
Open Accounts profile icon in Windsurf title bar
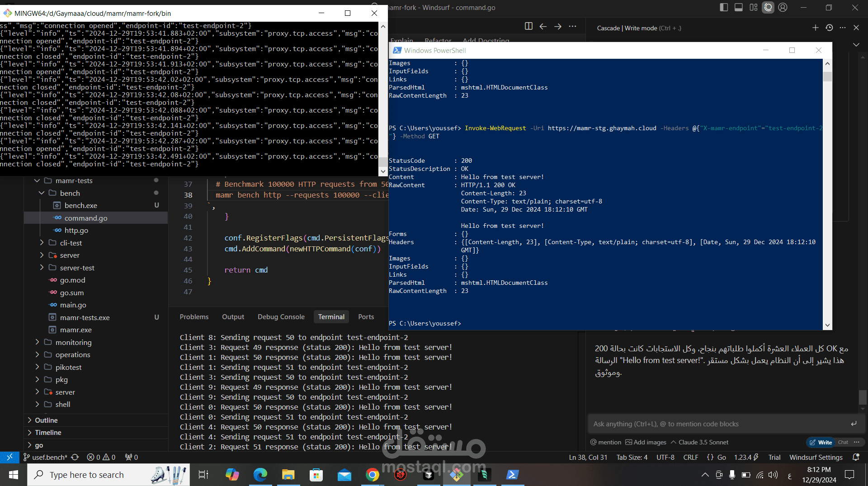click(783, 7)
